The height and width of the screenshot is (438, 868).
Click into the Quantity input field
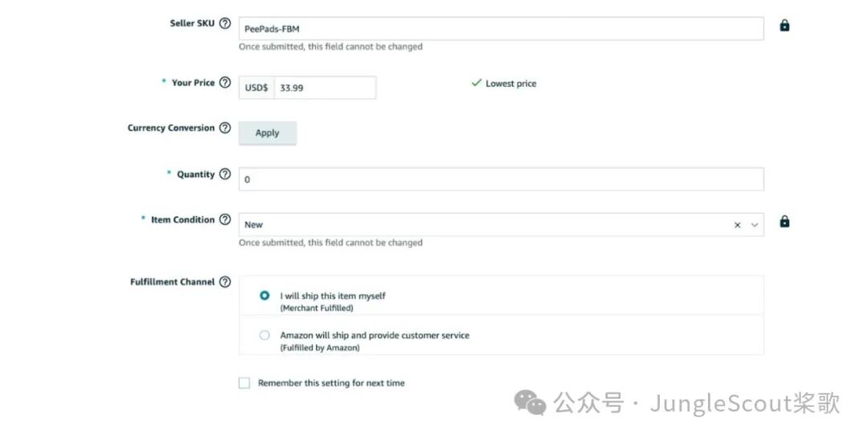tap(500, 179)
